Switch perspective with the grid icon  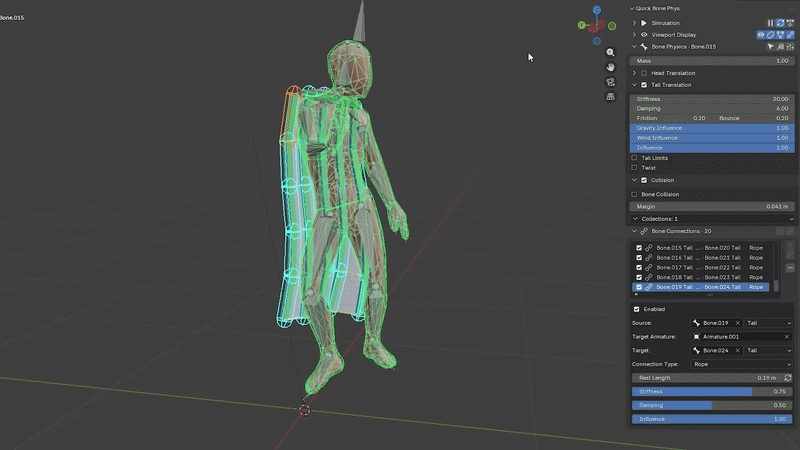[610, 97]
